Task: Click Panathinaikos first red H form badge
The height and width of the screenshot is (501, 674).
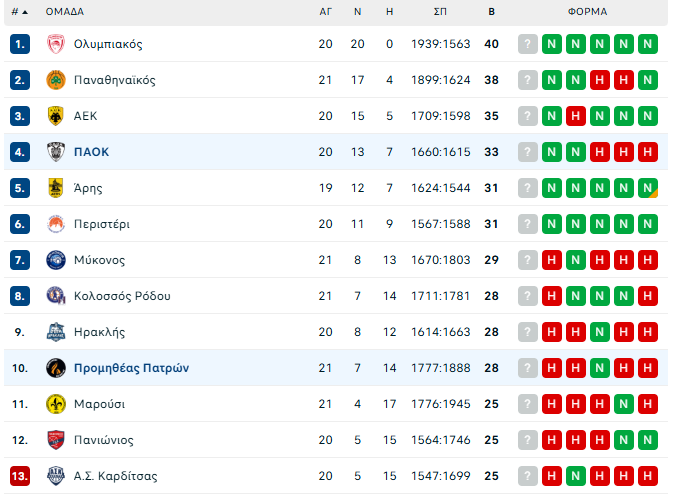Action: pos(600,80)
